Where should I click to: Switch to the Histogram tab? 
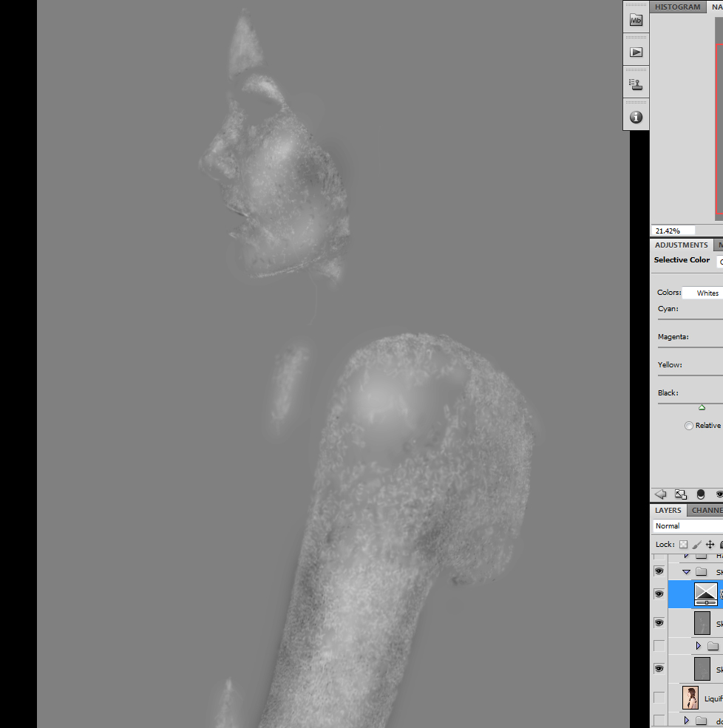pos(677,7)
